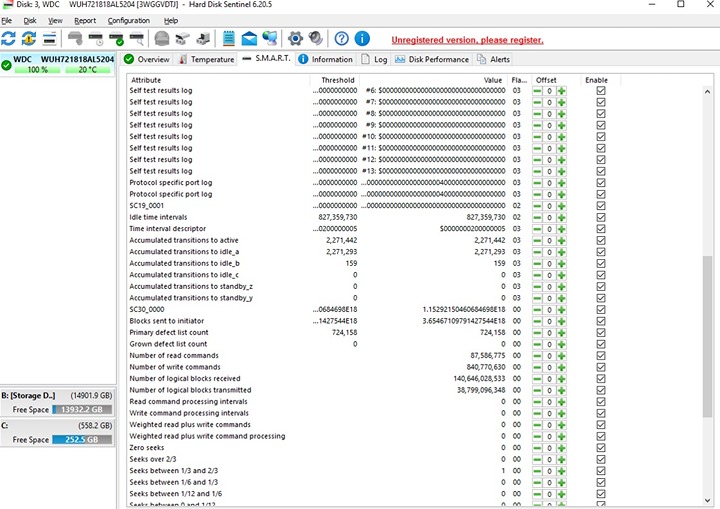Toggle Enable checkbox for Seeks over 2/3

click(601, 459)
